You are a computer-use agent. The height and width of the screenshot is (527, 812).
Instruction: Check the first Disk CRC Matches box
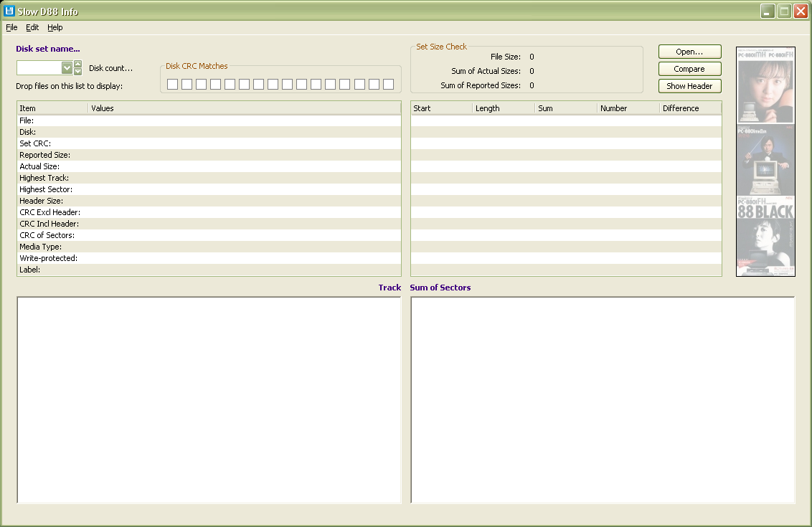click(173, 85)
